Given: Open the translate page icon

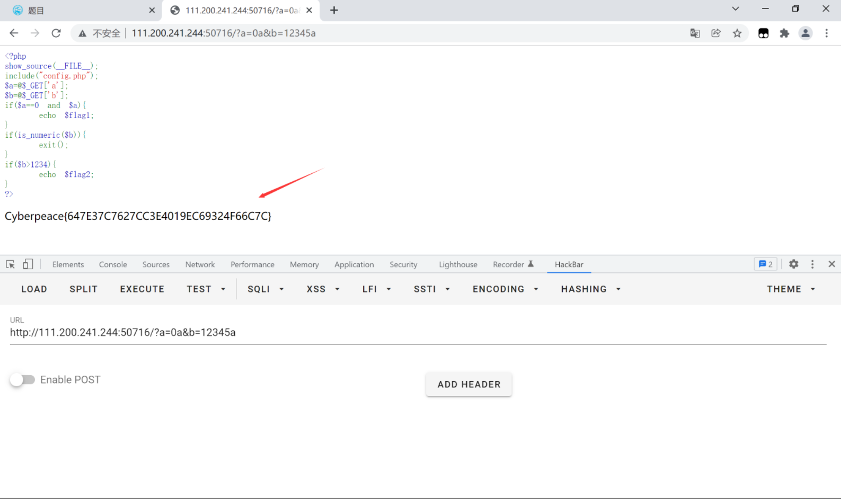Looking at the screenshot, I should click(695, 33).
